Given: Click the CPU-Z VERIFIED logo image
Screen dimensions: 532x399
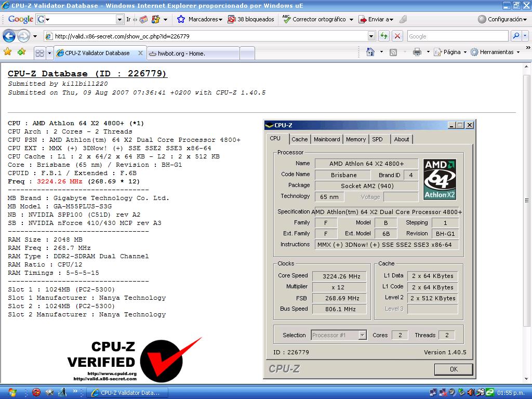Looking at the screenshot, I should point(135,361).
